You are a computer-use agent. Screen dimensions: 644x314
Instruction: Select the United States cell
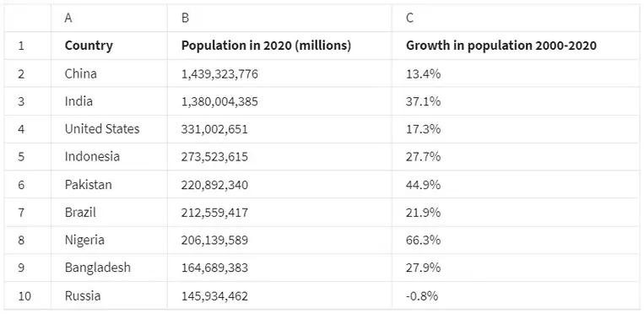[x=109, y=129]
